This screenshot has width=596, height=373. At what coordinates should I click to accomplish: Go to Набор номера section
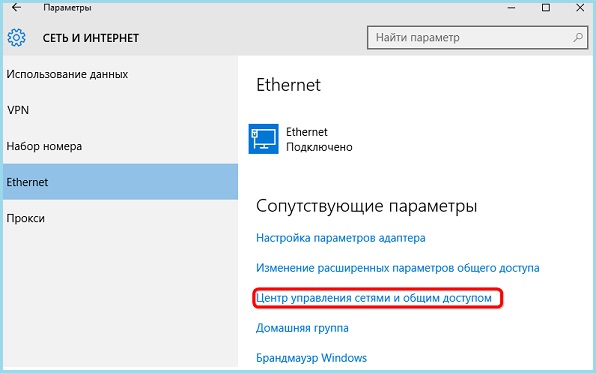pos(120,146)
